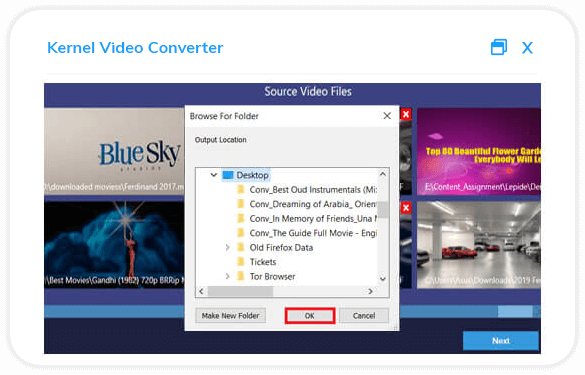Select the car garage video thumbnail

[x=479, y=244]
